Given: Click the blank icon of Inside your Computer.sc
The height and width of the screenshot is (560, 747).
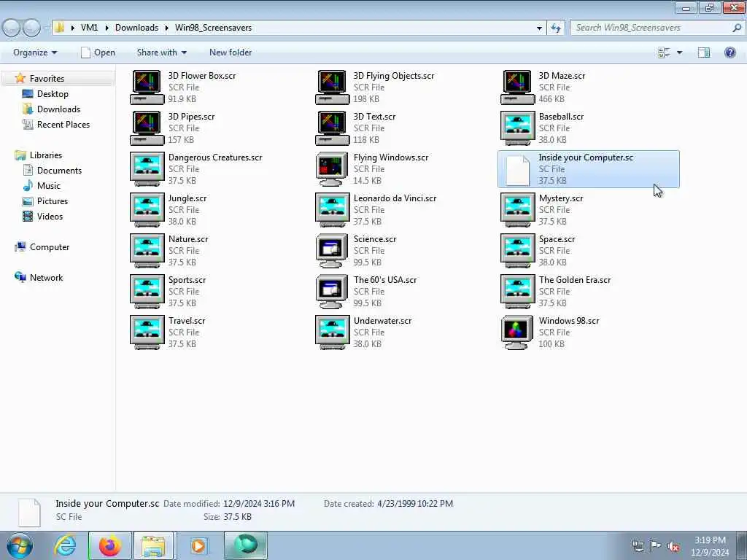Looking at the screenshot, I should tap(517, 169).
